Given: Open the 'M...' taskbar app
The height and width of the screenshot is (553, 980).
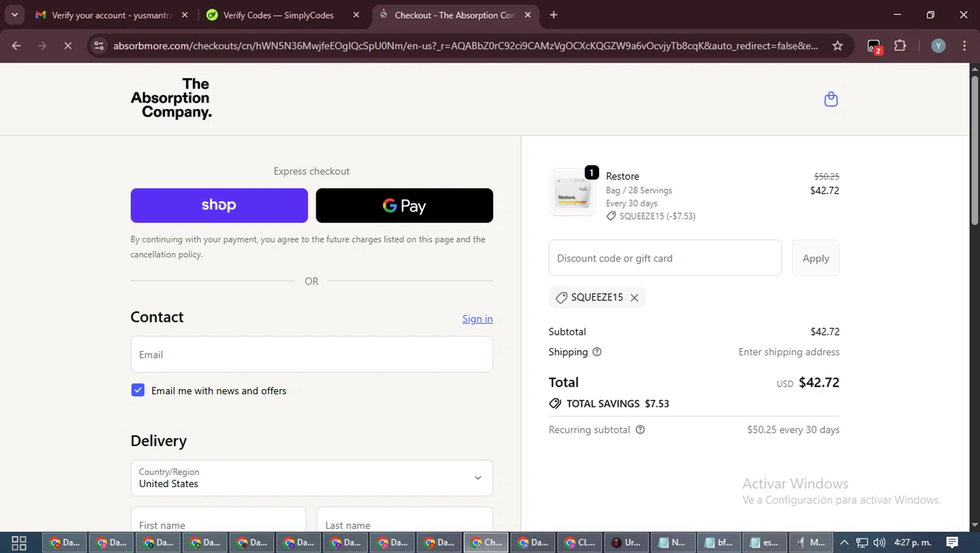Looking at the screenshot, I should [x=811, y=543].
